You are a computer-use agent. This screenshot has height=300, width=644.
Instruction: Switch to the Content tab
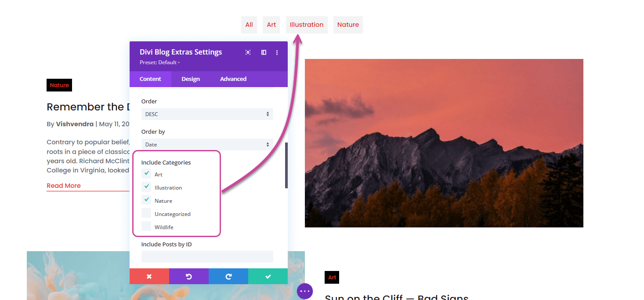pyautogui.click(x=150, y=79)
